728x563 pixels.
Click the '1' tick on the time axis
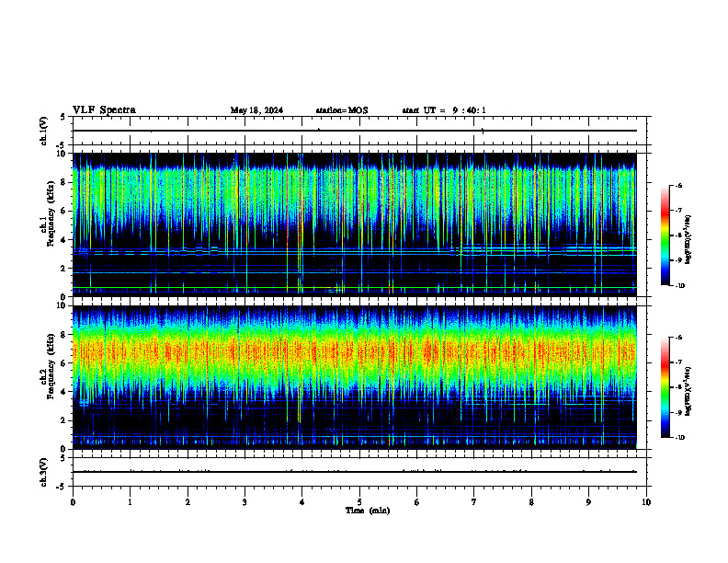point(130,502)
